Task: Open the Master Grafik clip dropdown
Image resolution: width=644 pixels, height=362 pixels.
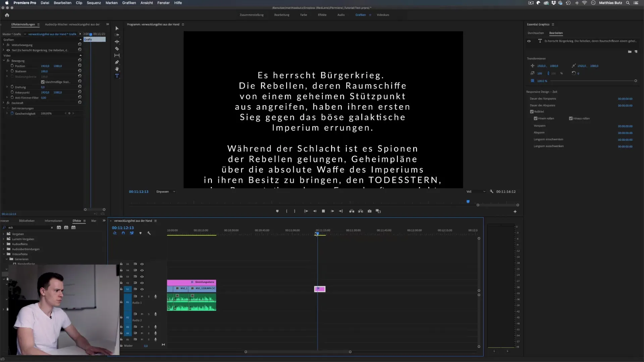Action: coord(25,34)
